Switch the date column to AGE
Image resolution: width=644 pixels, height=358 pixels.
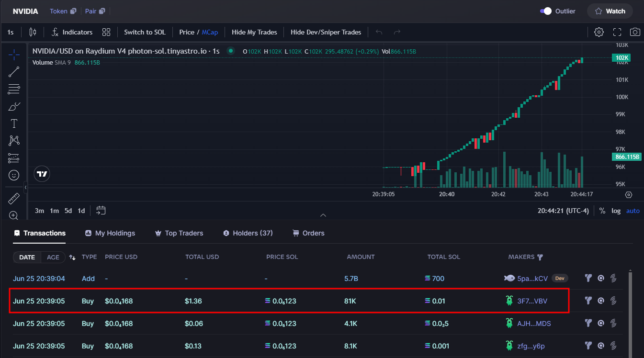point(53,257)
